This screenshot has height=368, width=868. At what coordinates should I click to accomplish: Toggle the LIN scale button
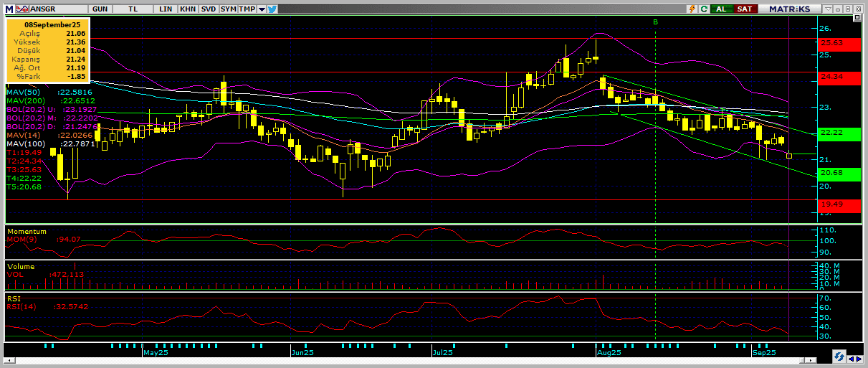coord(166,9)
